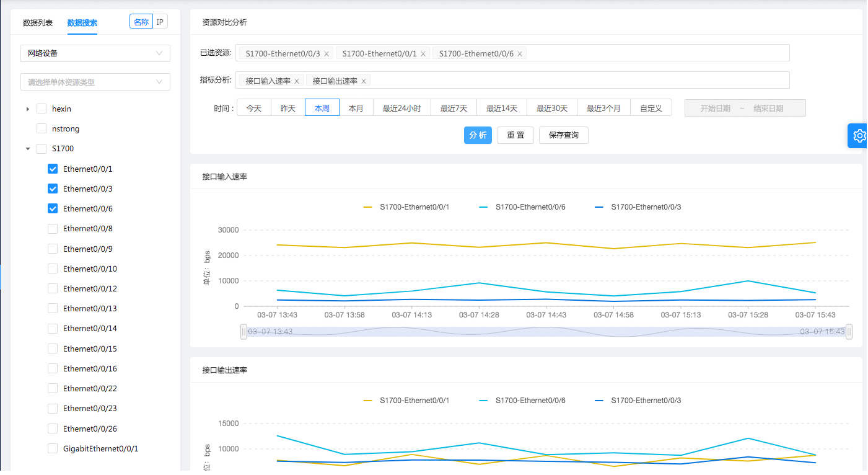This screenshot has height=475, width=868.
Task: Switch to the 数据列表 tab
Action: point(38,23)
